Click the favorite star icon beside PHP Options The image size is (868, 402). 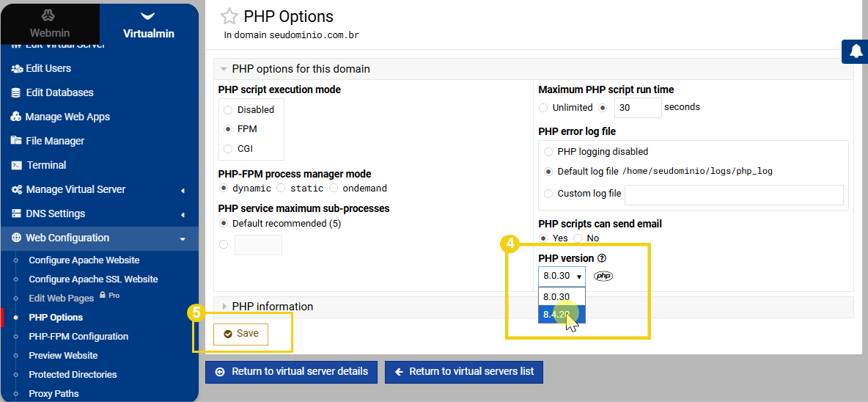point(229,17)
